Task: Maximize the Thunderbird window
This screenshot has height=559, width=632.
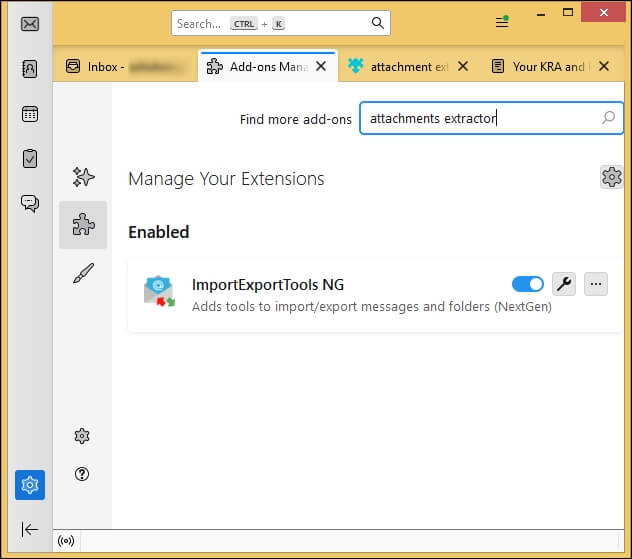Action: (568, 12)
